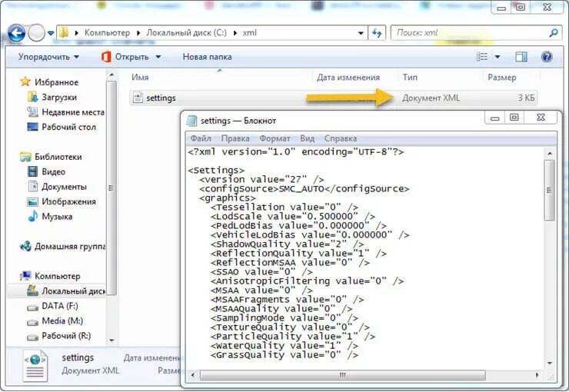Refresh the folder with the refresh button
This screenshot has height=392, width=569.
(377, 33)
